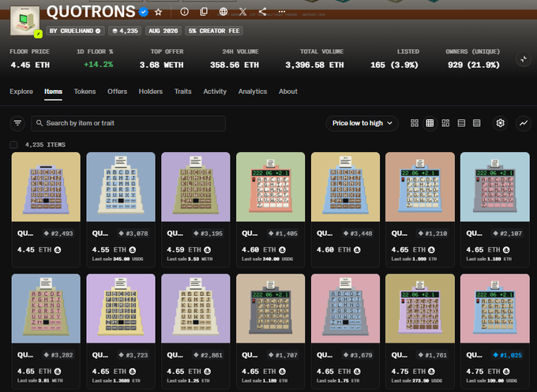This screenshot has height=392, width=537.
Task: Open the filter panel icon
Action: pos(17,123)
